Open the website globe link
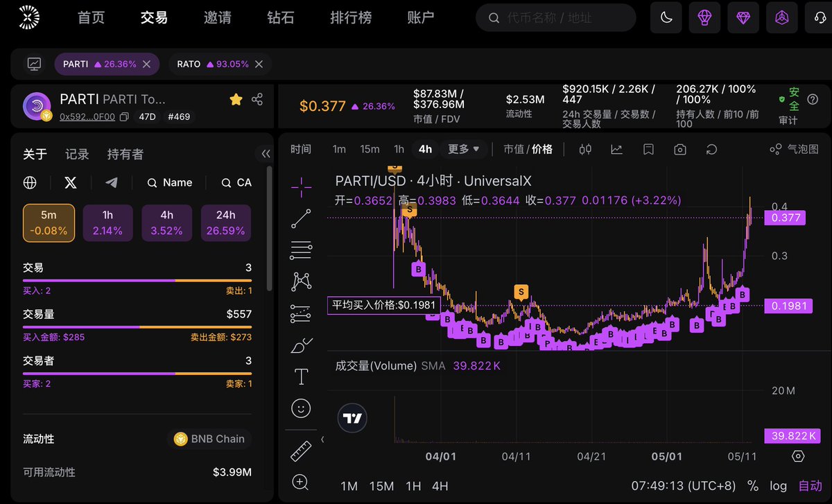832x504 pixels. (x=30, y=183)
